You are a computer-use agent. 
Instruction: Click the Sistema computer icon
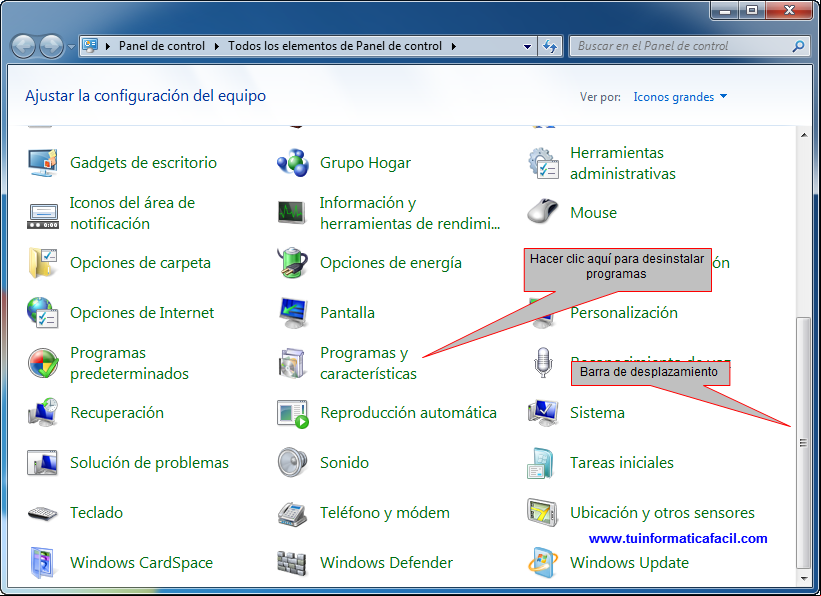[543, 413]
